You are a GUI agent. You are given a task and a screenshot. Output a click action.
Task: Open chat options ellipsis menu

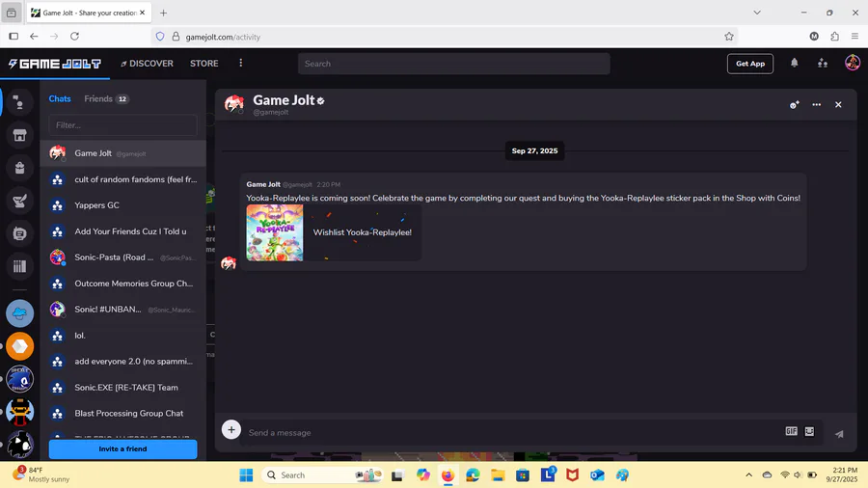pyautogui.click(x=817, y=104)
